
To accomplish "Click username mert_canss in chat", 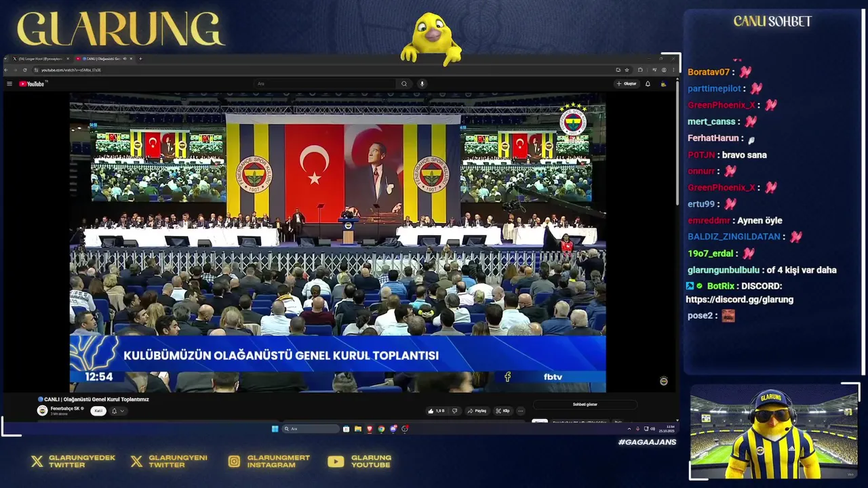I will point(711,121).
